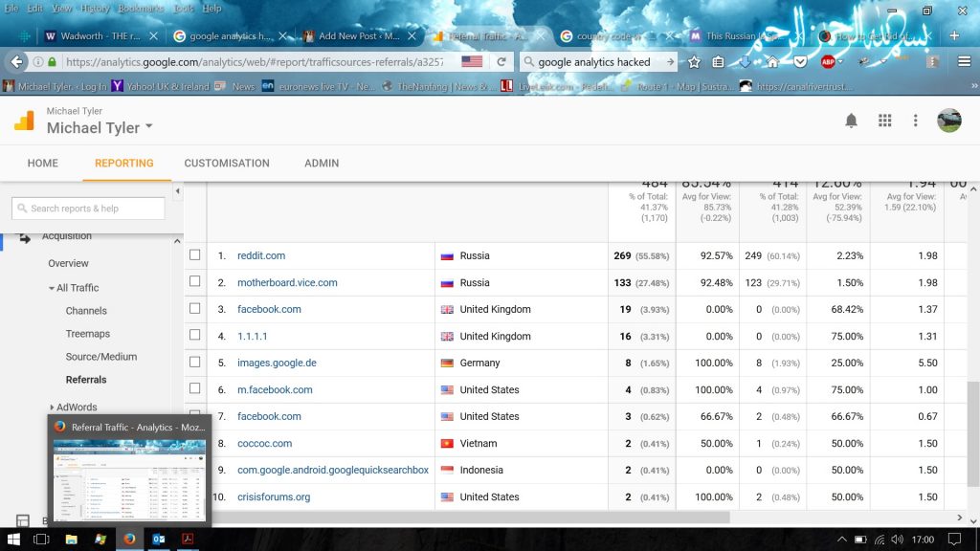
Task: Switch to the HOME tab
Action: (x=42, y=163)
